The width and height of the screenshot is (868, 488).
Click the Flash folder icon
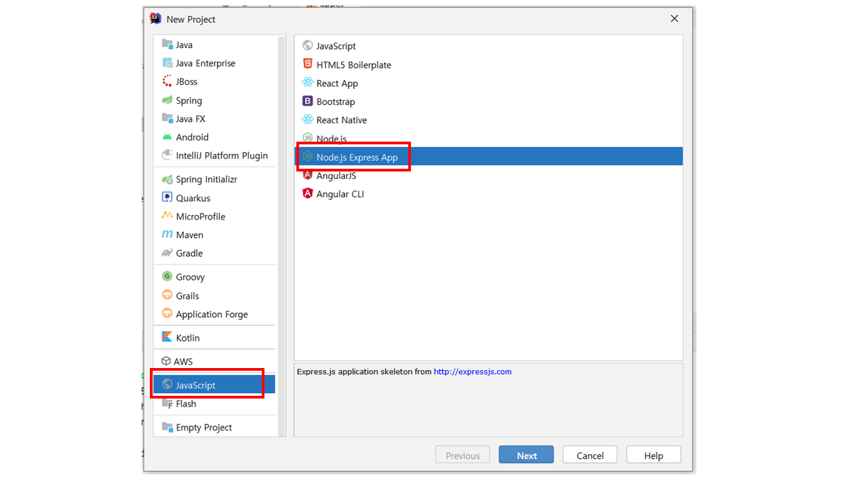click(x=167, y=403)
